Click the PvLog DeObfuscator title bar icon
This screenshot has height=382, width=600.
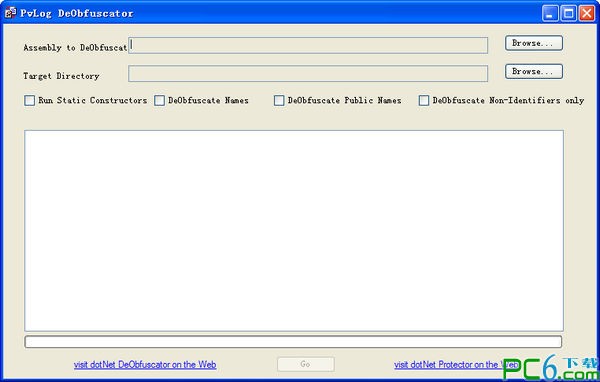coord(10,13)
